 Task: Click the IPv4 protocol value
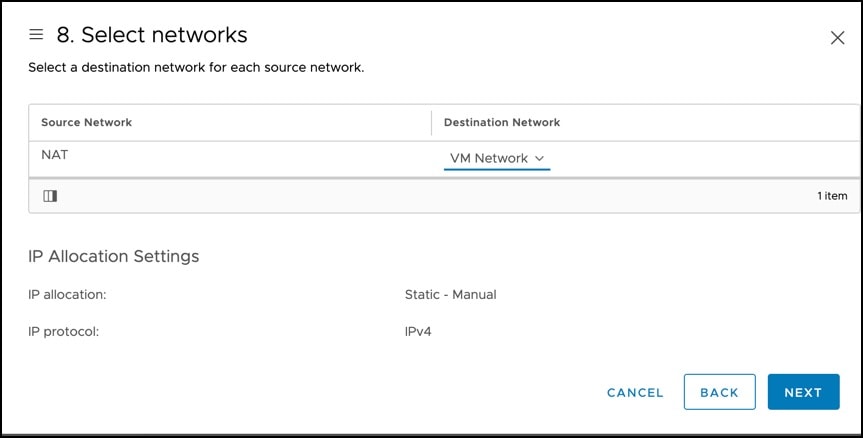click(418, 332)
